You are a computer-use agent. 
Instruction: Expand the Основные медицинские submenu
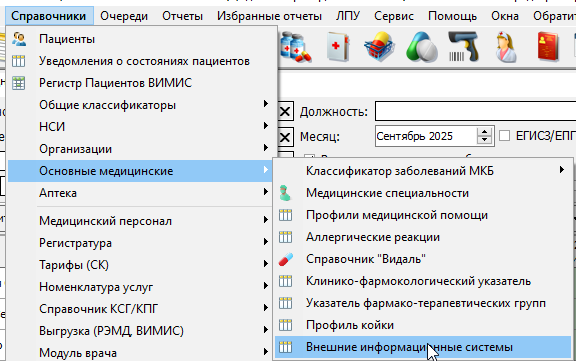pos(141,171)
